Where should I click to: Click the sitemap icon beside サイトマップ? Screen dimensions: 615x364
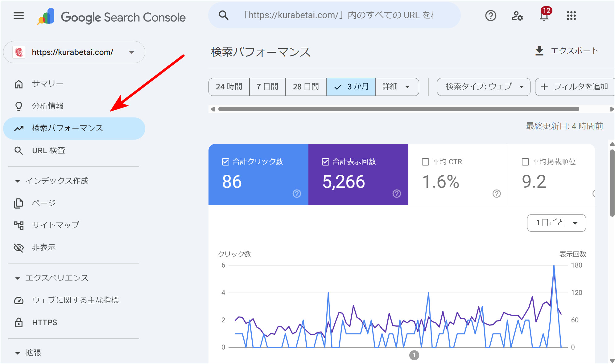tap(19, 225)
